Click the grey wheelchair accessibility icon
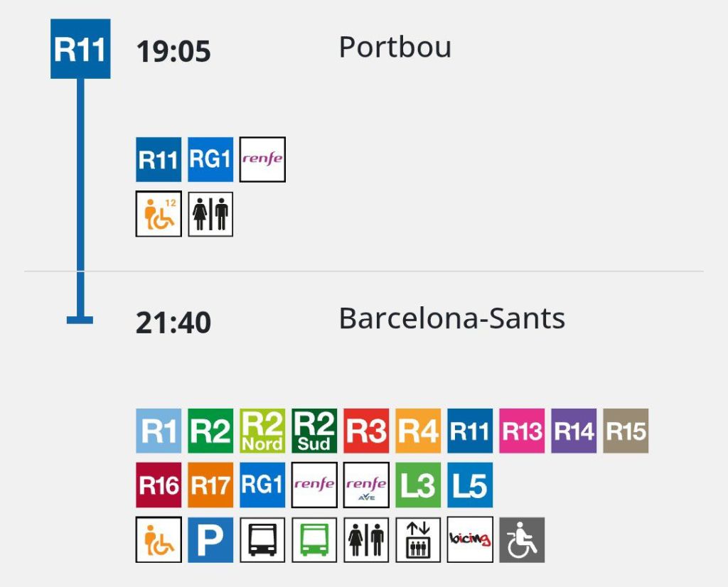Image resolution: width=728 pixels, height=587 pixels. pos(522,539)
